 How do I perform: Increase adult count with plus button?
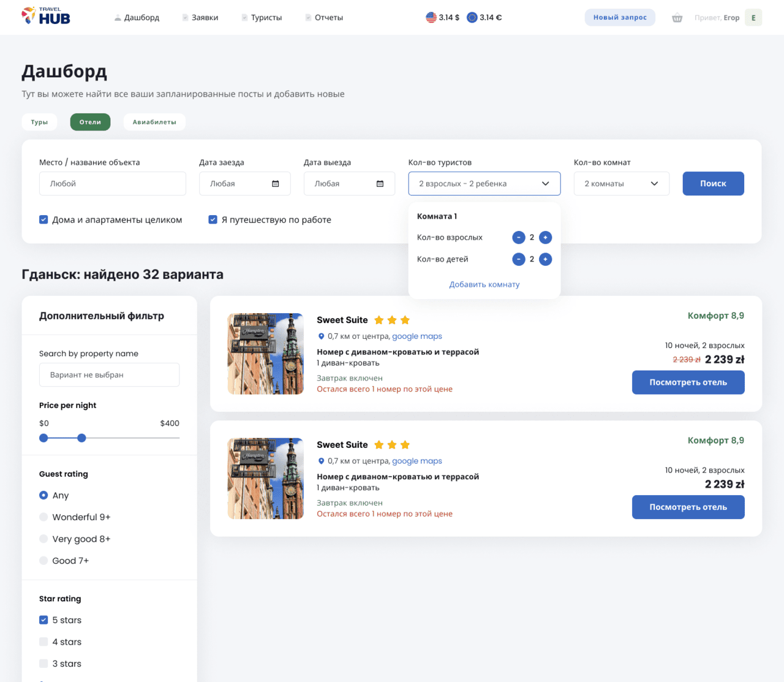(545, 237)
